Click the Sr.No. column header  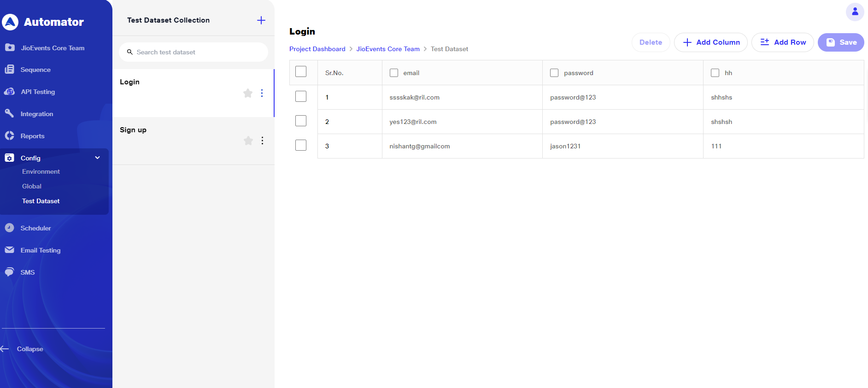click(350, 73)
